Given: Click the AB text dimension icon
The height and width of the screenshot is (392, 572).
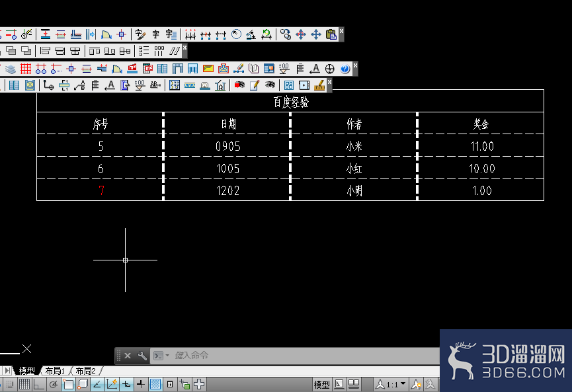Looking at the screenshot, I should [x=155, y=85].
